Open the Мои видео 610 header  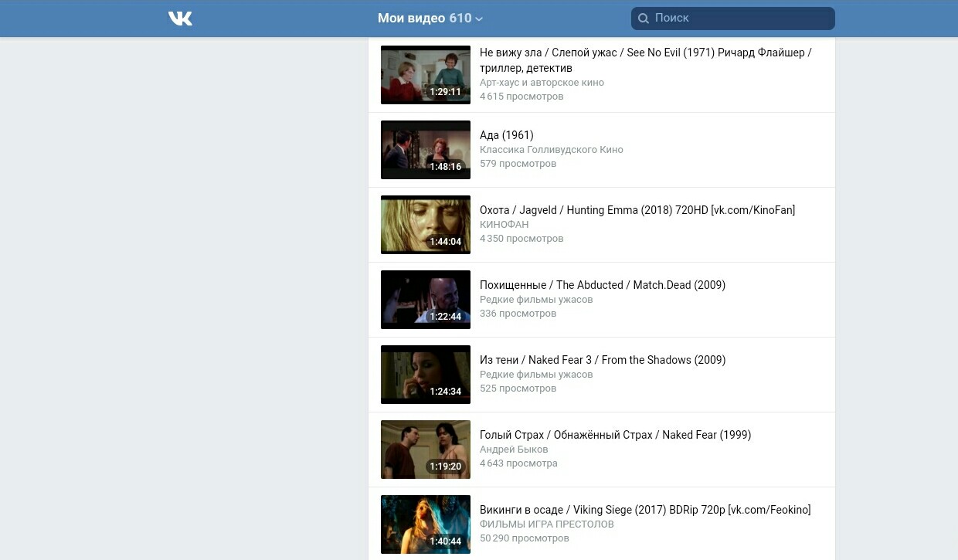[430, 19]
